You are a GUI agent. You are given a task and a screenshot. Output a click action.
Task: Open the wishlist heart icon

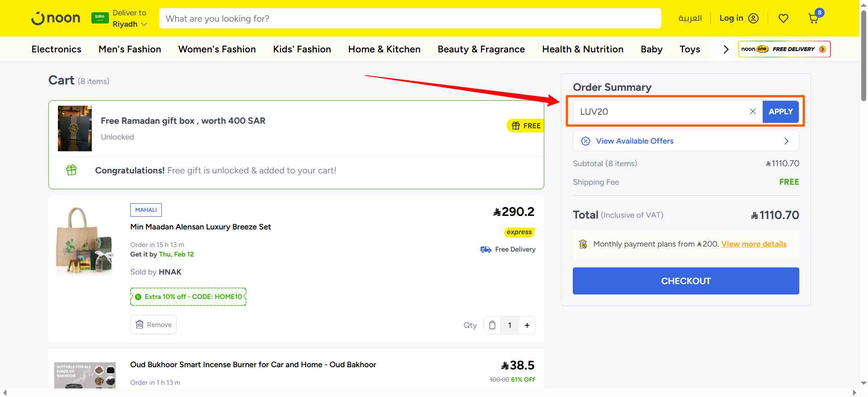pos(783,18)
